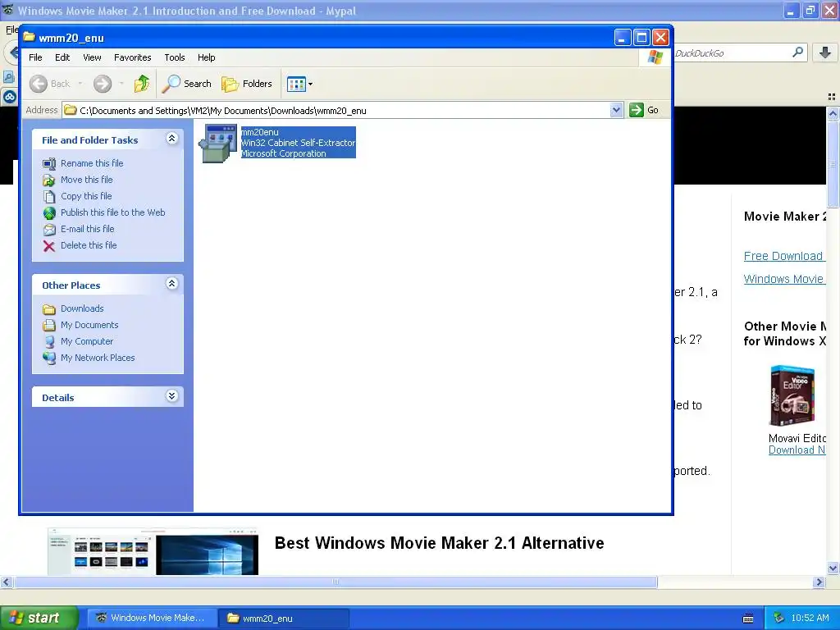The image size is (840, 630).
Task: Collapse the File and Folder Tasks panel
Action: coord(171,138)
